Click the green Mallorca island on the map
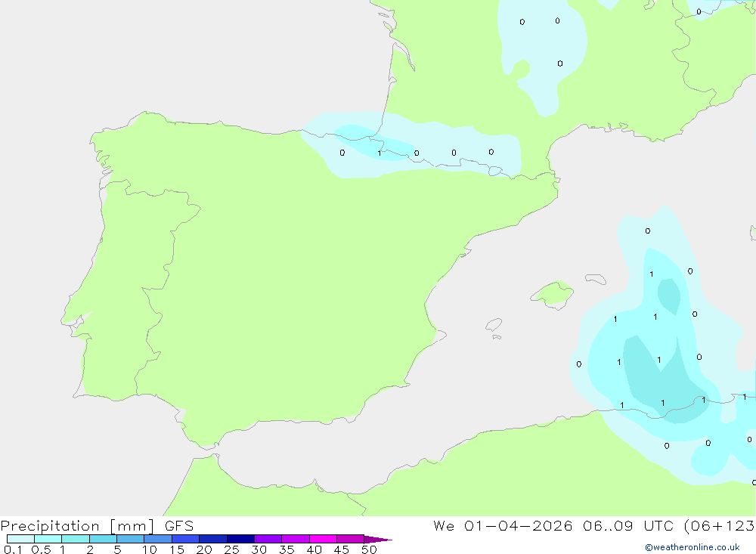Screen dimensions: 756x554 coord(553,294)
